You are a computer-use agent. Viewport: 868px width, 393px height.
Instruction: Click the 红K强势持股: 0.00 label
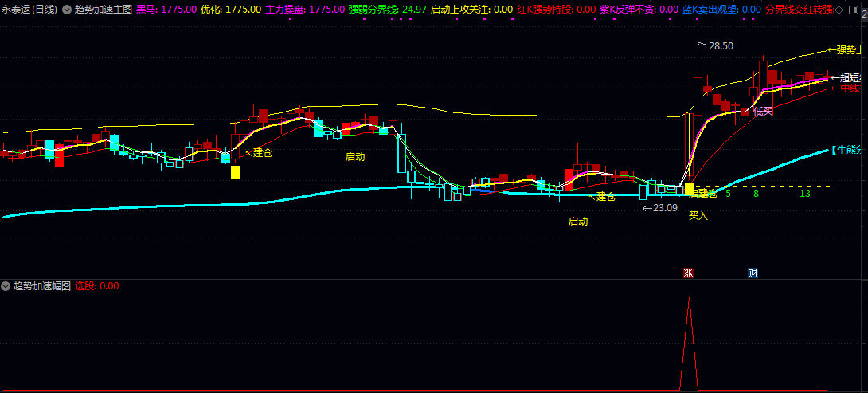(556, 10)
